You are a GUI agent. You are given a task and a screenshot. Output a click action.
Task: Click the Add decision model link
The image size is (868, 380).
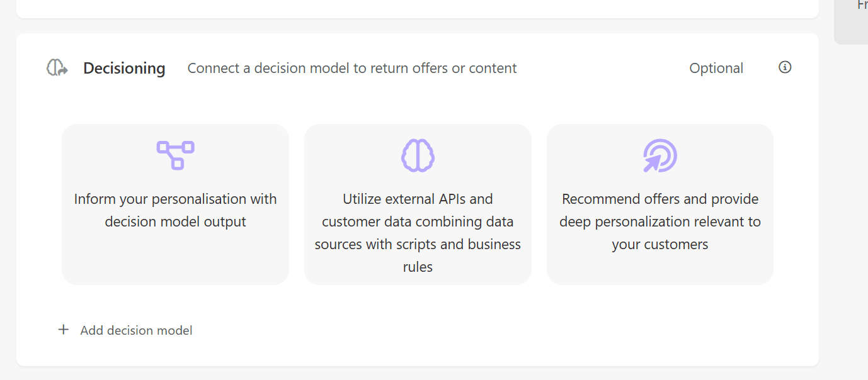[136, 330]
